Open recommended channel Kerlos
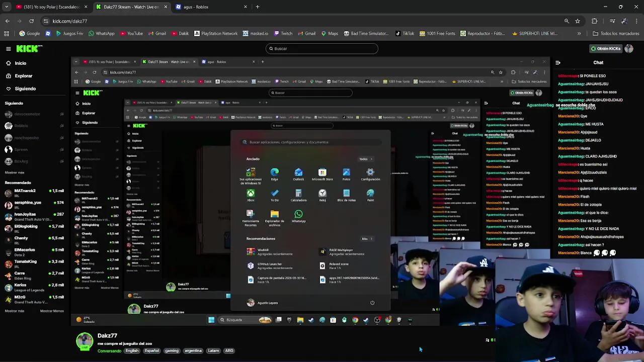The width and height of the screenshot is (644, 362). [x=34, y=287]
